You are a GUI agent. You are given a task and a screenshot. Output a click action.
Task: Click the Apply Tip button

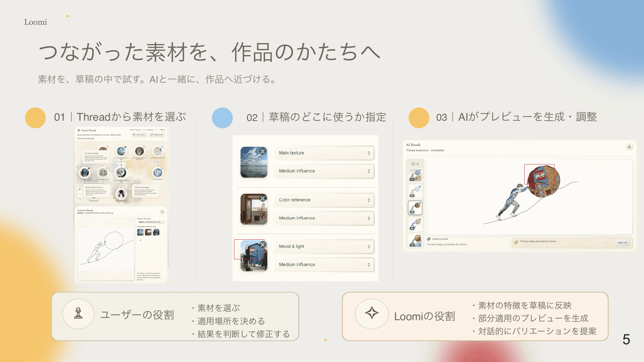click(622, 243)
